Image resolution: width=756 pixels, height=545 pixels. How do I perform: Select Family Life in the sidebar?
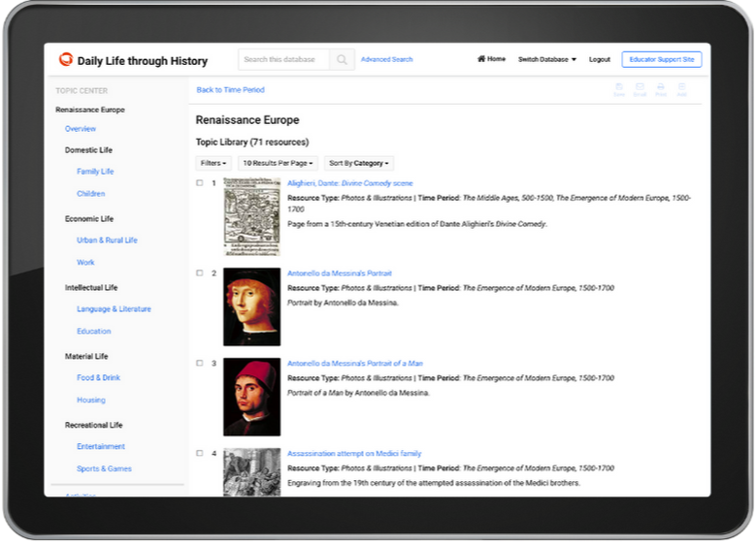coord(95,171)
